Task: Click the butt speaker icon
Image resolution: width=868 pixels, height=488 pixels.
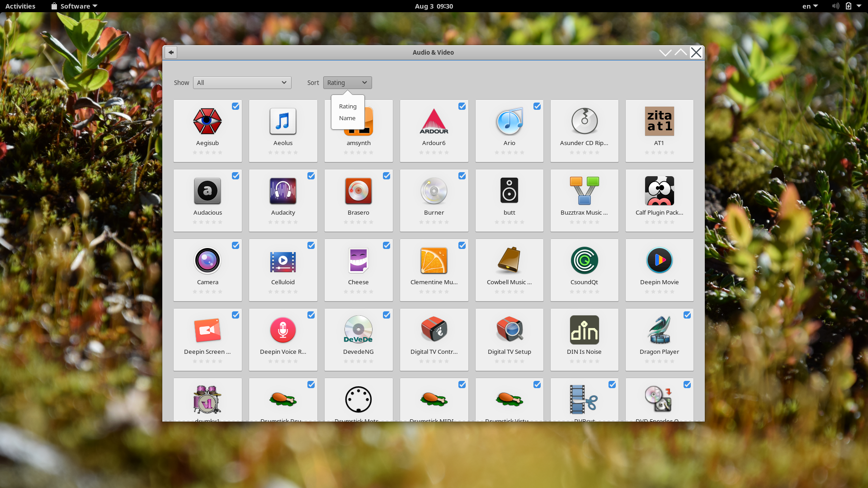Action: click(x=509, y=191)
